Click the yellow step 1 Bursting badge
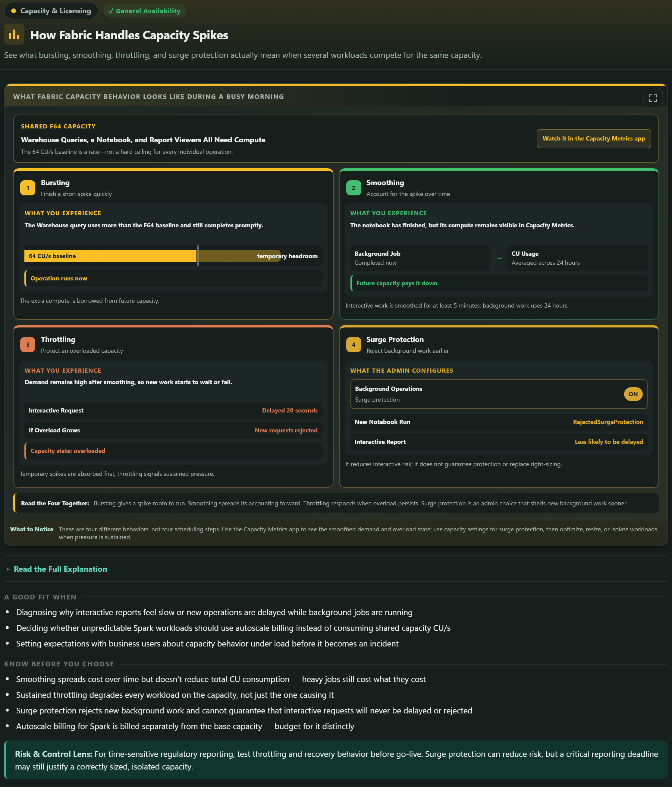The image size is (672, 787). coord(28,188)
